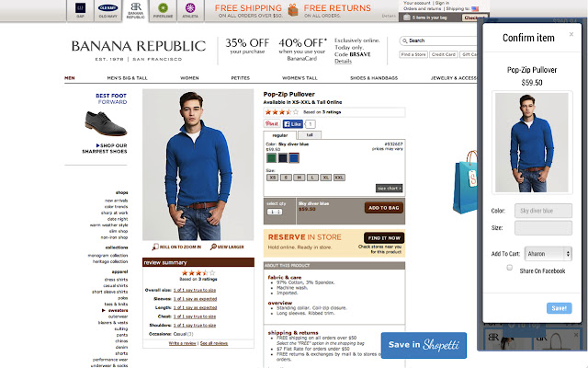Click the Color field in Confirm item

pos(543,211)
